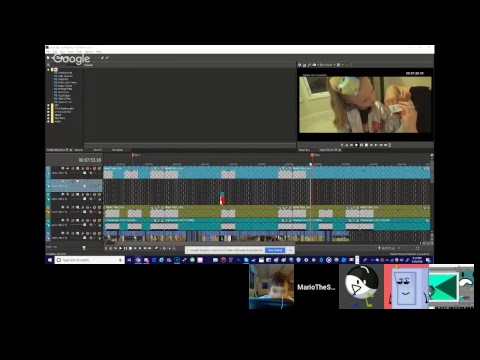The height and width of the screenshot is (360, 480).
Task: Click the second orange marker near the playhead
Action: pos(312,155)
